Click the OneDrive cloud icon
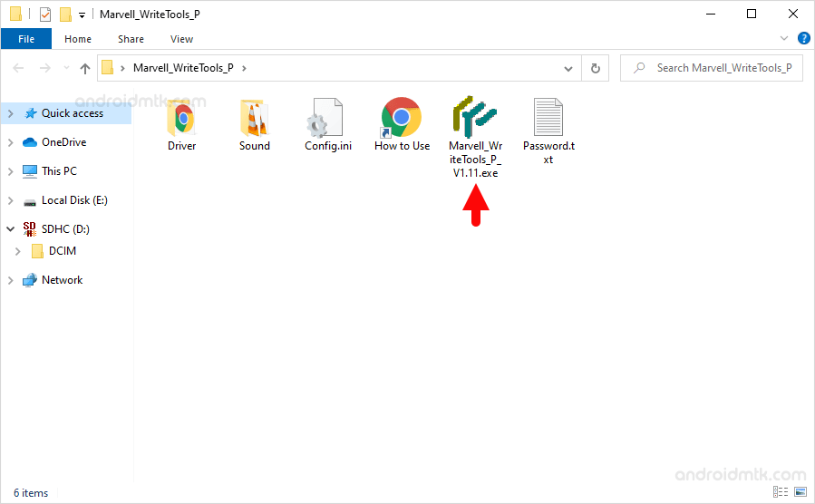The image size is (815, 504). pyautogui.click(x=30, y=142)
